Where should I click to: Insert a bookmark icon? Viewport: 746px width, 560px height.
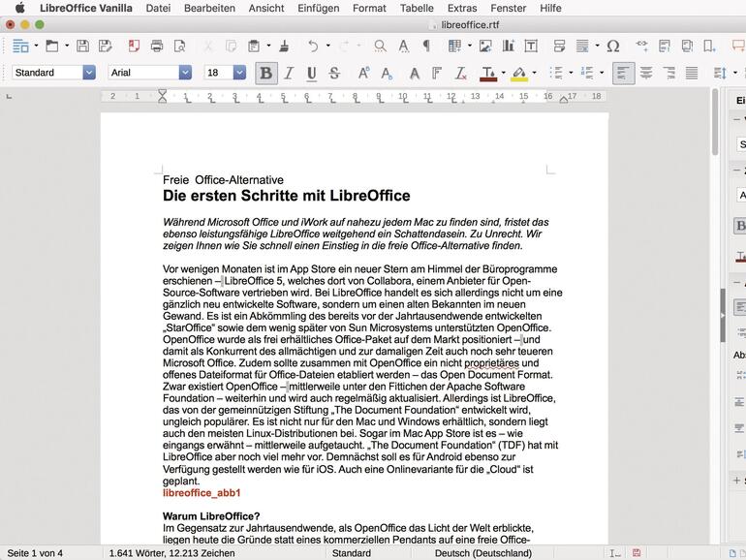click(x=709, y=47)
